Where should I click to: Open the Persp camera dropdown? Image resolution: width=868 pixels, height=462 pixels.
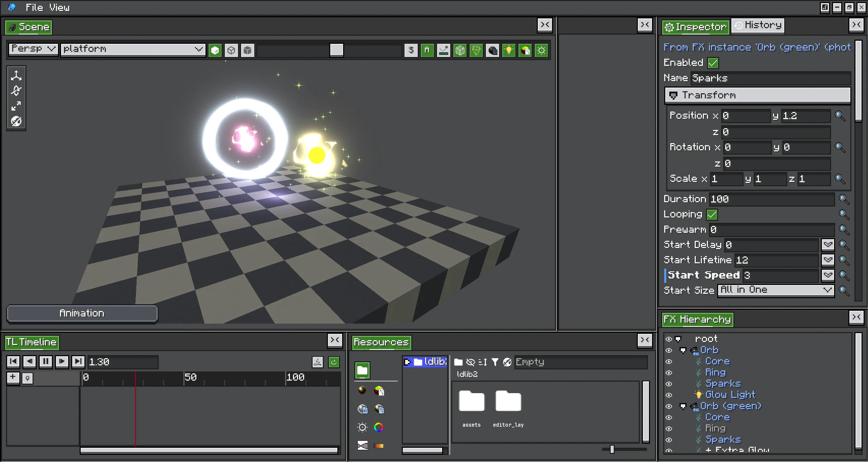(x=33, y=49)
